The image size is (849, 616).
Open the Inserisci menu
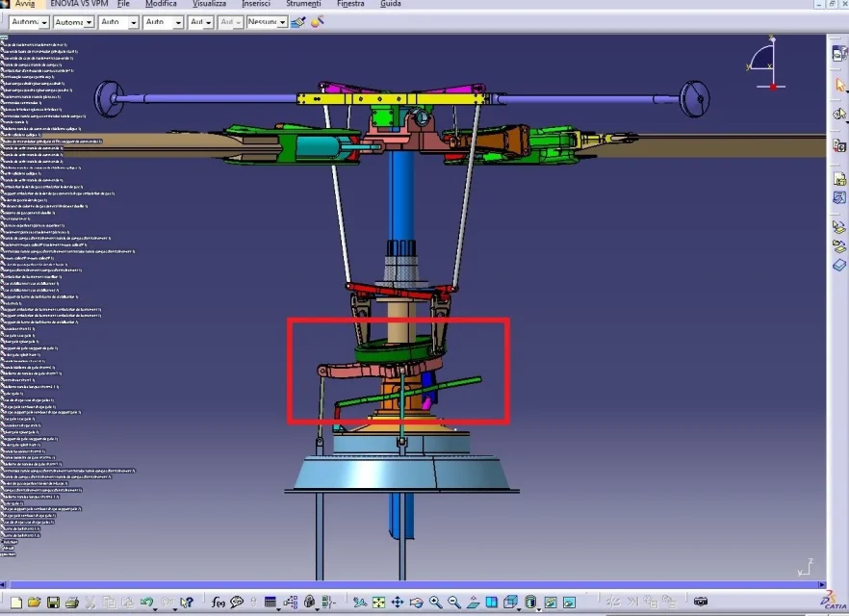[x=256, y=4]
